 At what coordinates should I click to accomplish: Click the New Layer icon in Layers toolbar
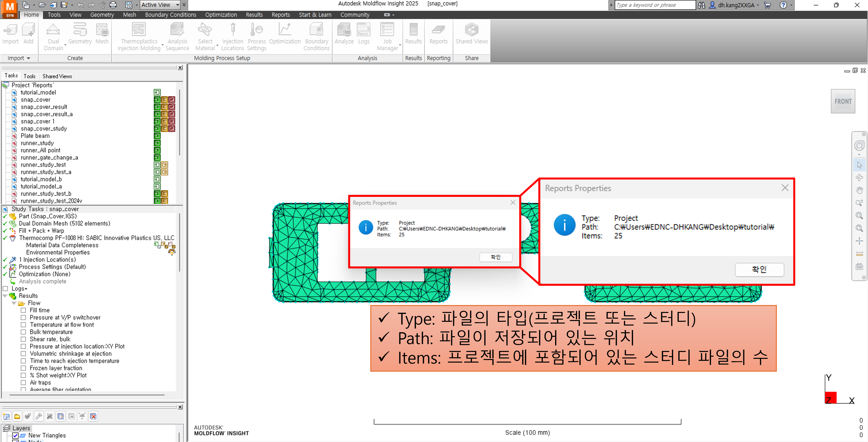6,416
